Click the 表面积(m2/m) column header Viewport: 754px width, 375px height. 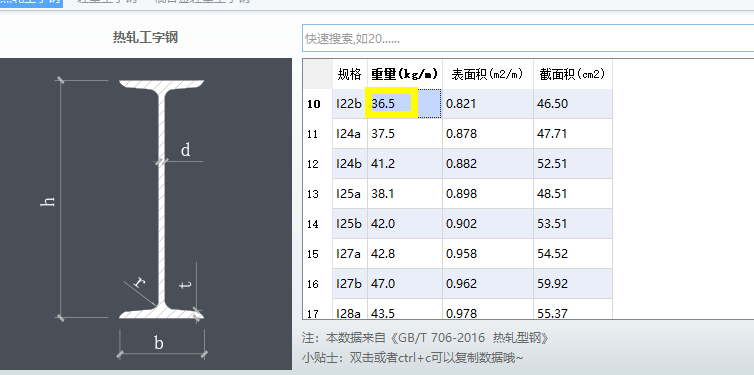coord(488,74)
